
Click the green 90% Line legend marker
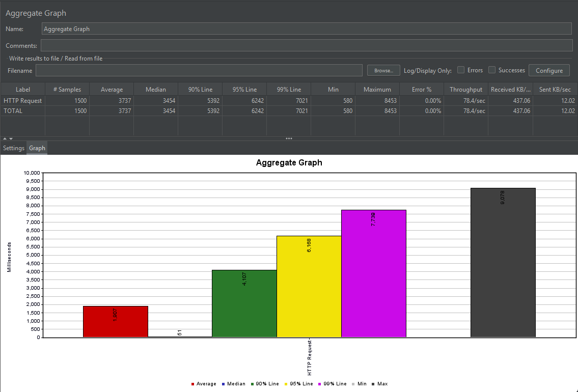(252, 384)
